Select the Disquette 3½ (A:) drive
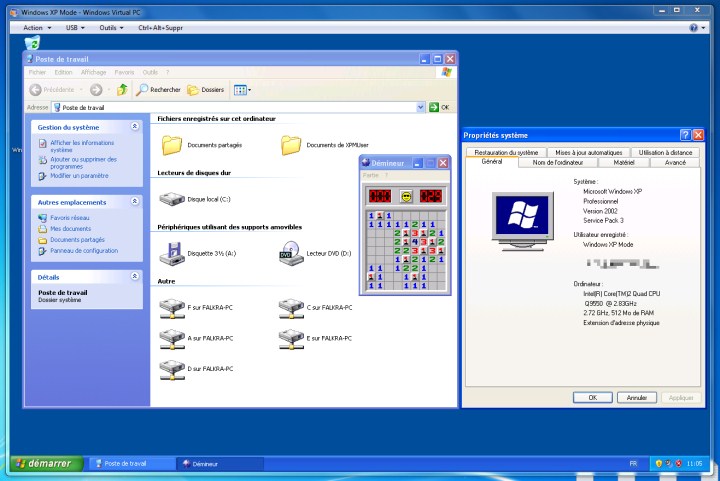The width and height of the screenshot is (720, 481). point(172,253)
